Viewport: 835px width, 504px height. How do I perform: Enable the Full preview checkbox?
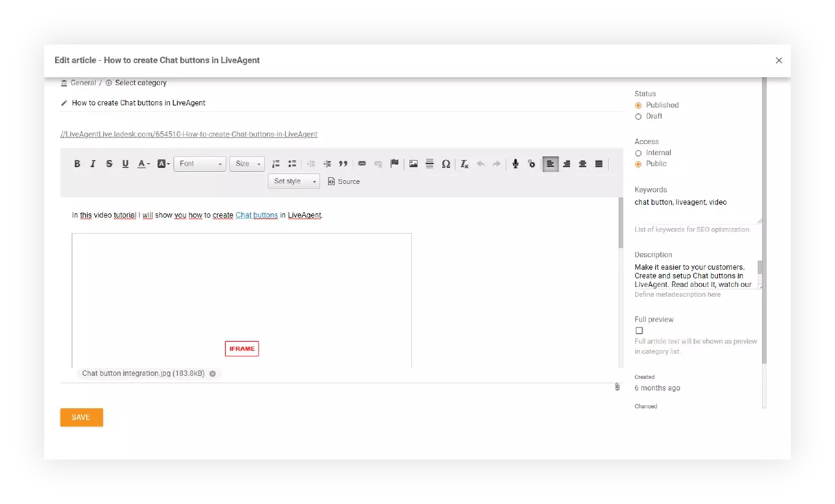(x=639, y=330)
